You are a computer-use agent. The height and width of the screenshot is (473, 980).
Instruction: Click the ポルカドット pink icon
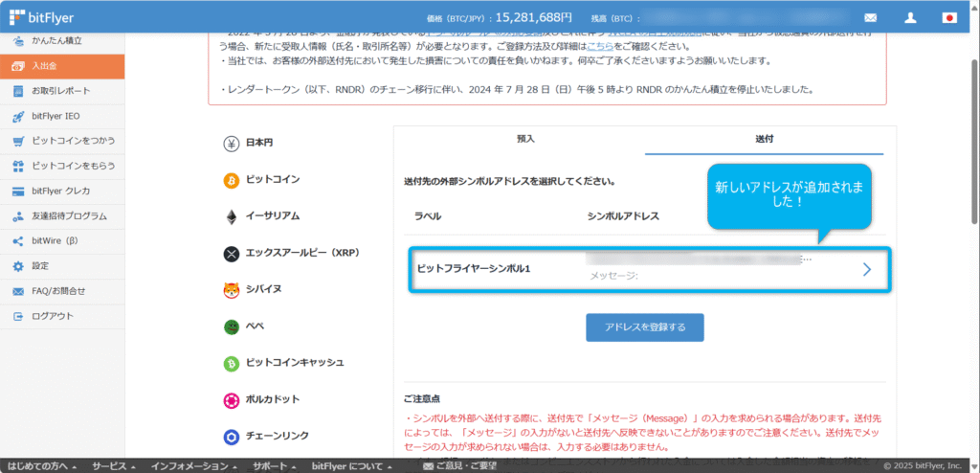pyautogui.click(x=232, y=400)
